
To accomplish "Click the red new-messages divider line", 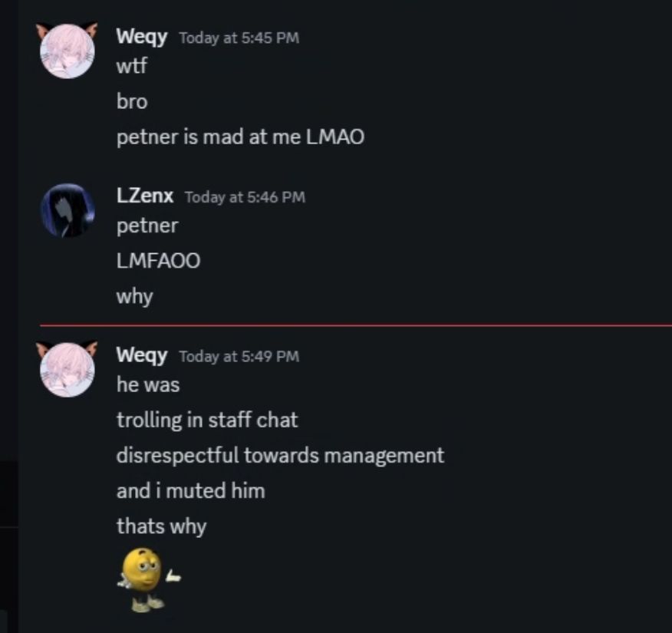I will point(356,326).
